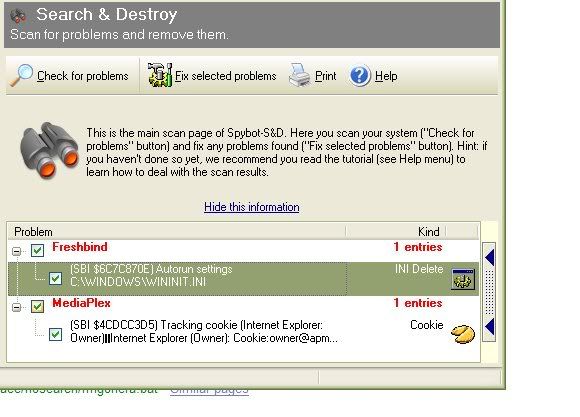Image resolution: width=580 pixels, height=417 pixels.
Task: Click the Search & Destroy header icon
Action: 18,16
